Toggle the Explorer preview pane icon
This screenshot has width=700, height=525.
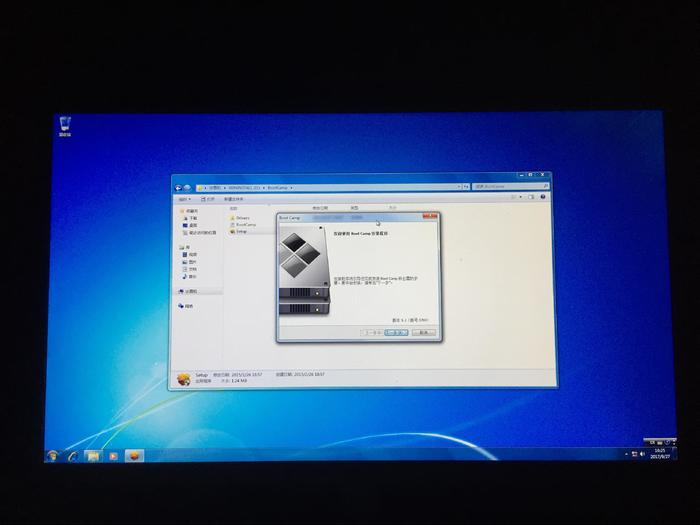[x=531, y=197]
